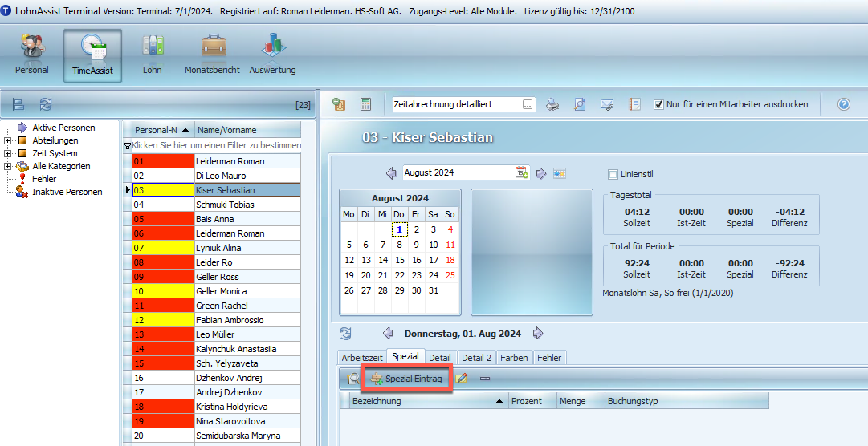Switch to the Arbeitszeit tab
The width and height of the screenshot is (868, 446).
tap(362, 357)
